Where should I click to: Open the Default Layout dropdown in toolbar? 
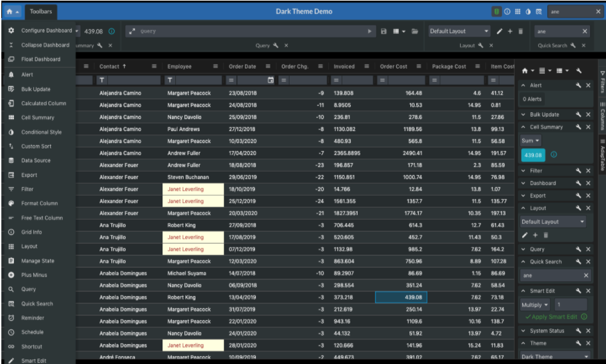[459, 31]
